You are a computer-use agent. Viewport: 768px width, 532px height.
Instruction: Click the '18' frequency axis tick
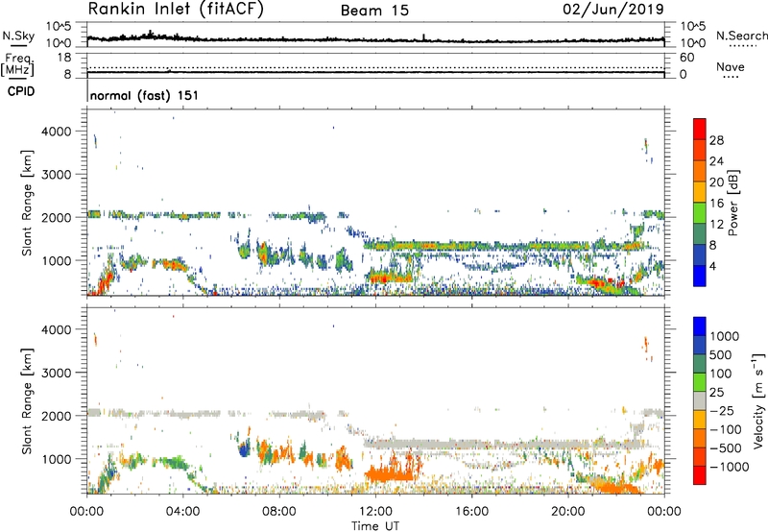point(64,58)
